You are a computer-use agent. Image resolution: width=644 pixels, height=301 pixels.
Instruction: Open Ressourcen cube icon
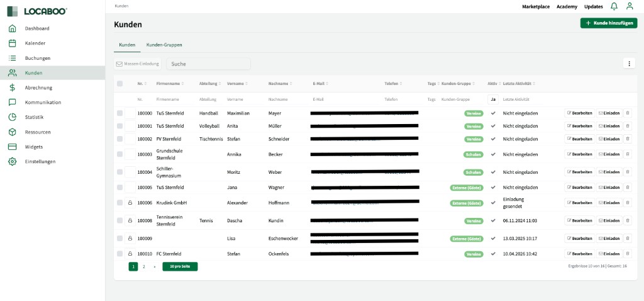point(13,132)
